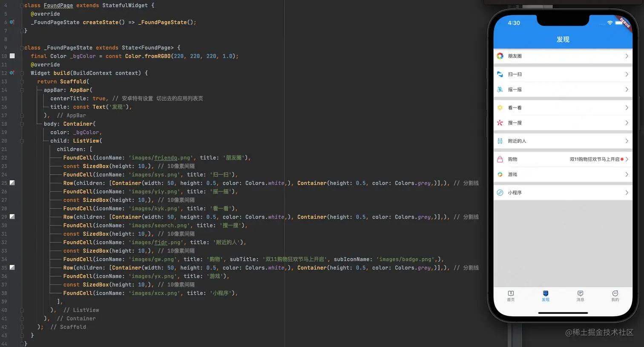Fold the return Scaffold( block
Image resolution: width=644 pixels, height=347 pixels.
pyautogui.click(x=22, y=81)
